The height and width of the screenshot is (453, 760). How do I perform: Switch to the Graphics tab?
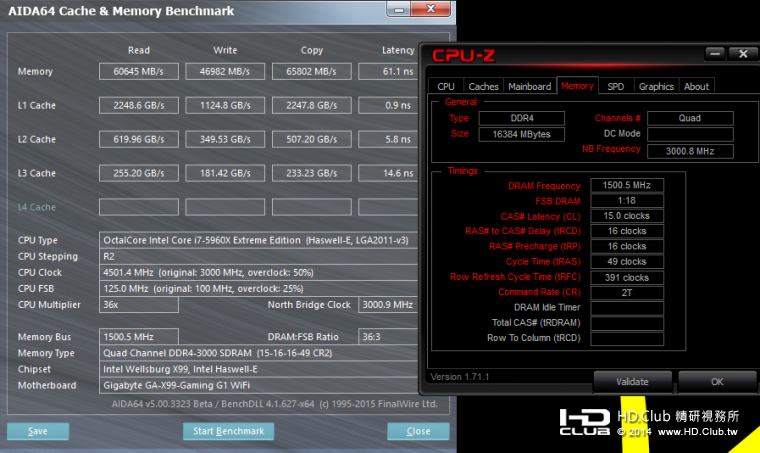point(656,87)
